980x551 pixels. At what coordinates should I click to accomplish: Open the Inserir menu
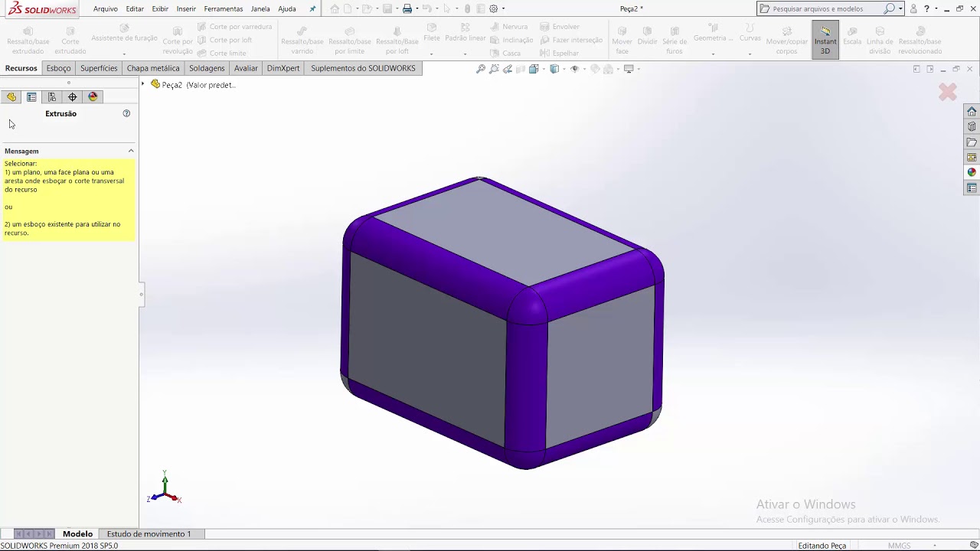186,9
